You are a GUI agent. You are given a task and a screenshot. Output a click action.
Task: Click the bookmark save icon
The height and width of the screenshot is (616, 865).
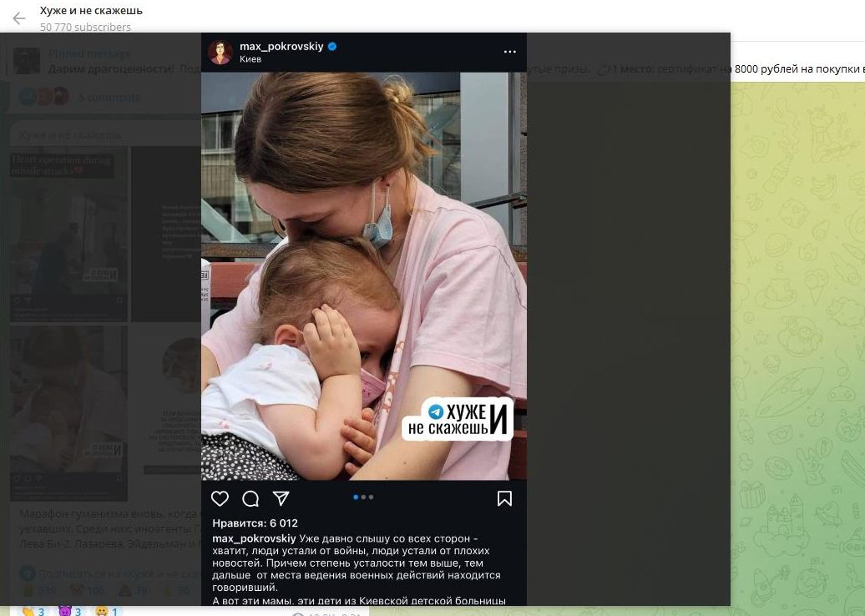[504, 498]
